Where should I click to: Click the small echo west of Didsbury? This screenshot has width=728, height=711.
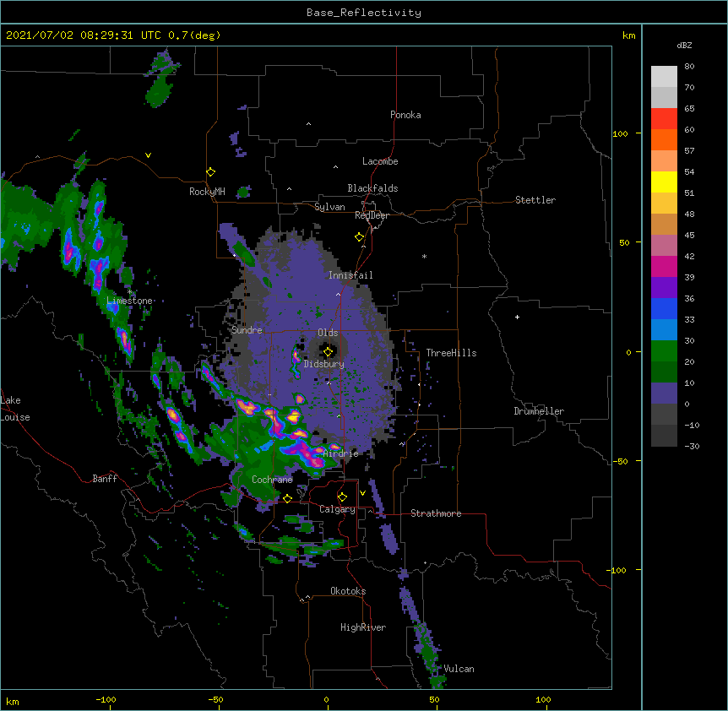(x=296, y=361)
